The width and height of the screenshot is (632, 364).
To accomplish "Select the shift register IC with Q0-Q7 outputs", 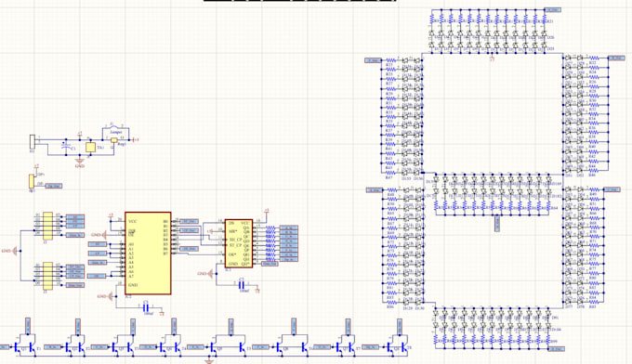I will tap(239, 243).
